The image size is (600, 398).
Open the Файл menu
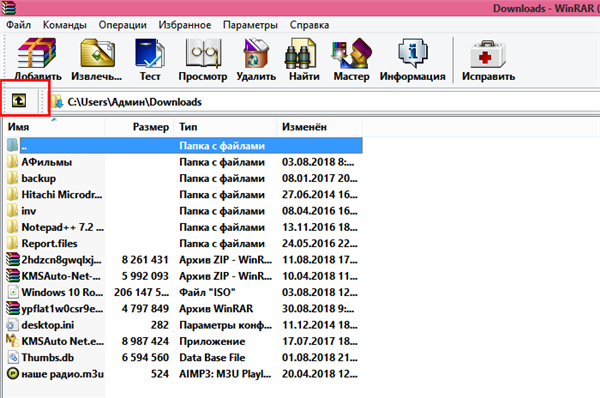pos(18,25)
